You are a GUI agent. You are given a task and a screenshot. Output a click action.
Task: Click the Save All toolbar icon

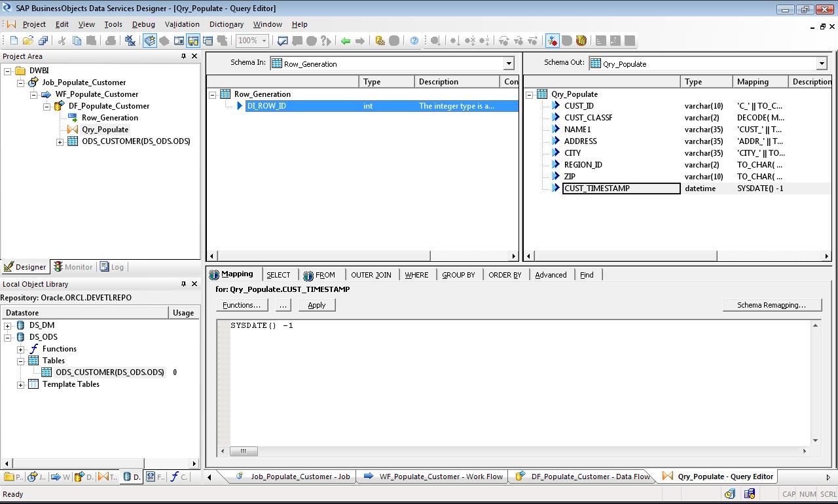click(x=43, y=41)
